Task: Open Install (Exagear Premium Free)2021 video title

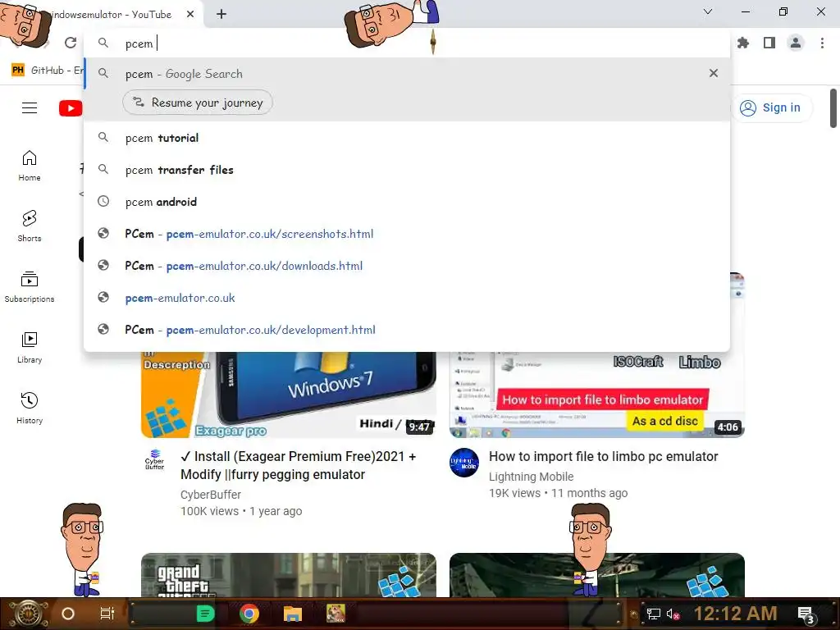Action: (299, 465)
